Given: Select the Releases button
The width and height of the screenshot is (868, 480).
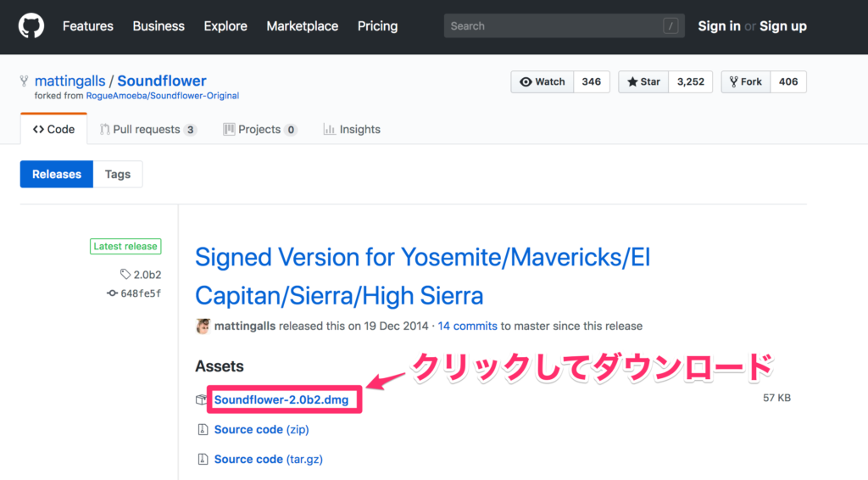Looking at the screenshot, I should point(57,175).
